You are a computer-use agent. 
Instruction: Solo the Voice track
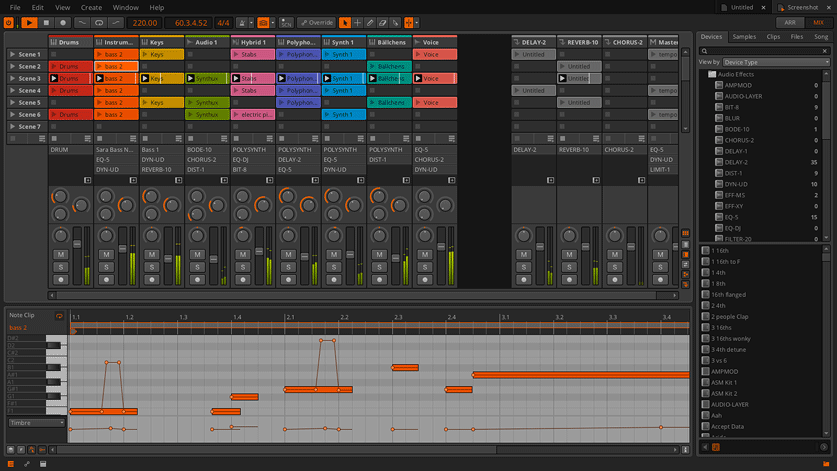[425, 267]
